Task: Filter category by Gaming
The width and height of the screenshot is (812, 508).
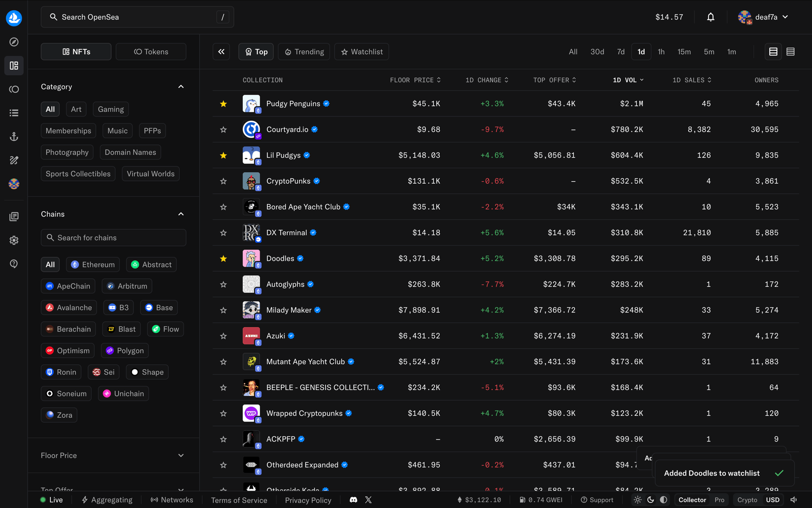Action: click(111, 109)
